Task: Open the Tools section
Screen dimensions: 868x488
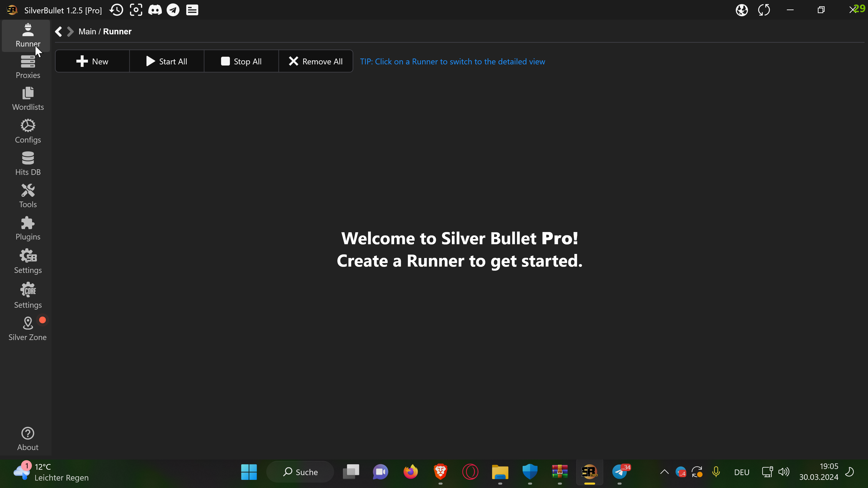Action: 28,196
